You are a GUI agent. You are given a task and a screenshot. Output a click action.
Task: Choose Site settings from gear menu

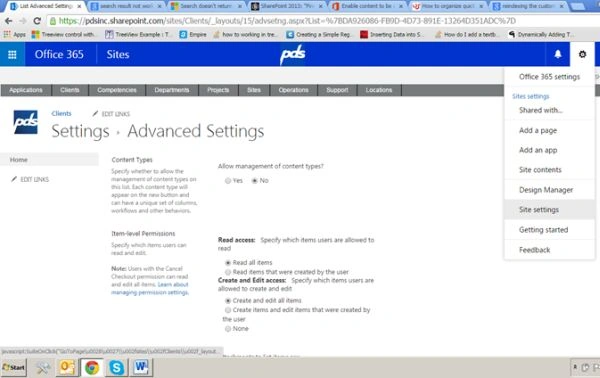point(549,210)
